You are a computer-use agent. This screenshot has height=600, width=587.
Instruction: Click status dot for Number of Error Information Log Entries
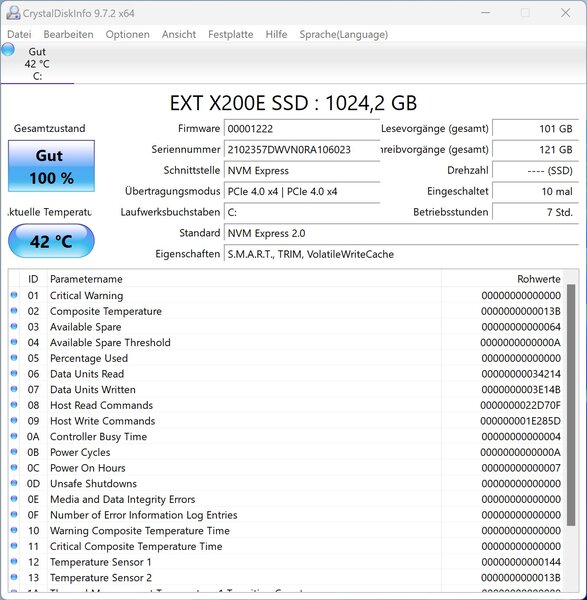click(14, 515)
